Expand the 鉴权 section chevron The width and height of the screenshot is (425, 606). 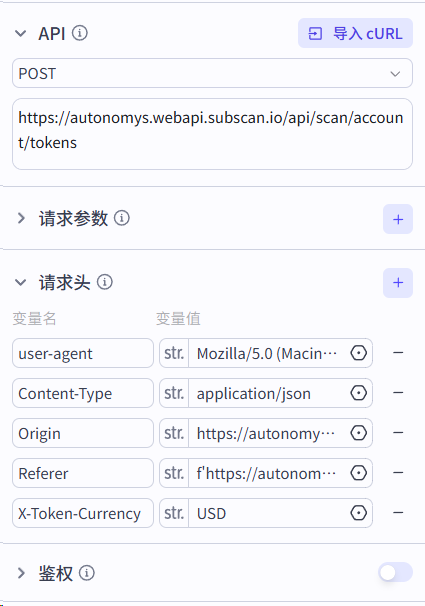click(x=21, y=573)
